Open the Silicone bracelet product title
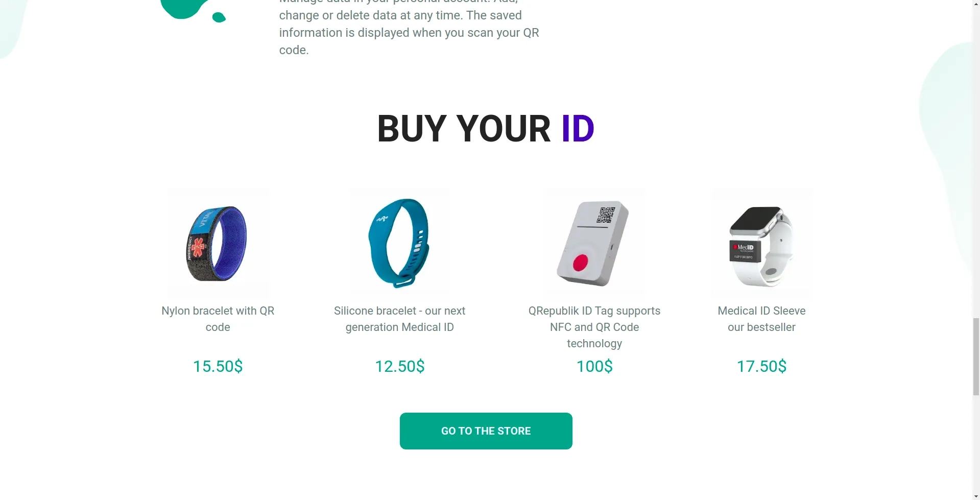This screenshot has width=980, height=500. tap(399, 319)
